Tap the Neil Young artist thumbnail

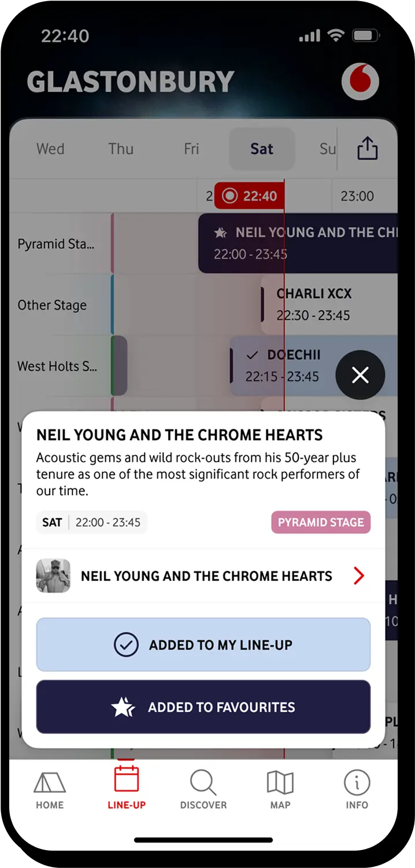[53, 576]
